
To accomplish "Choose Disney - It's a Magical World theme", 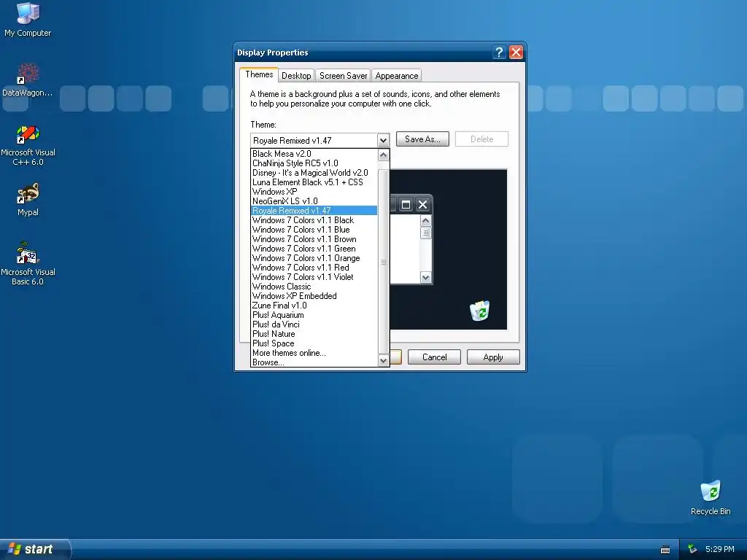I will (x=314, y=173).
